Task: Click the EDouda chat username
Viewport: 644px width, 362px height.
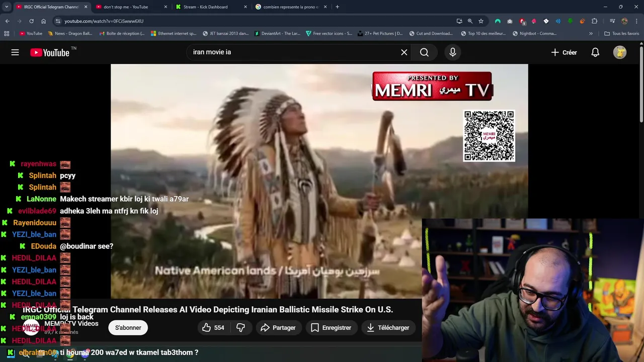Action: tap(44, 246)
